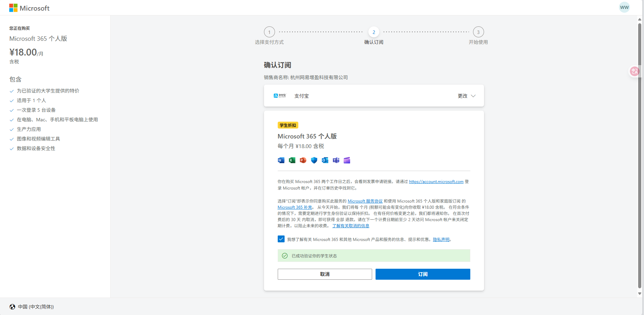Select step 3 开始使用

click(478, 36)
